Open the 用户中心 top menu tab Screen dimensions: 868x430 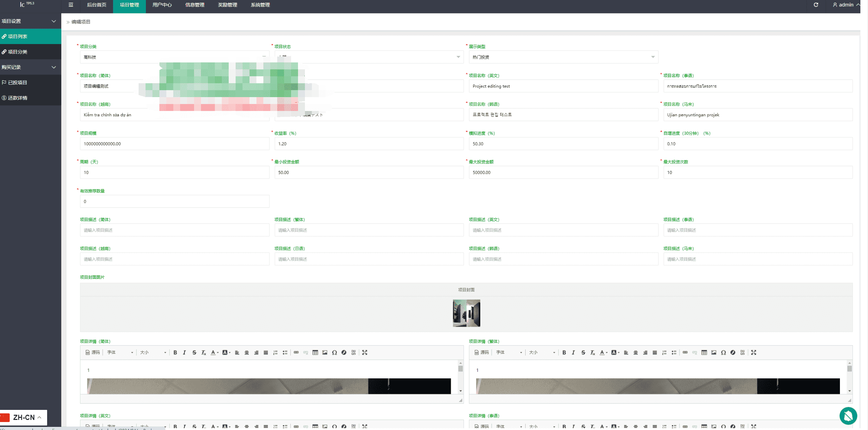pyautogui.click(x=162, y=5)
